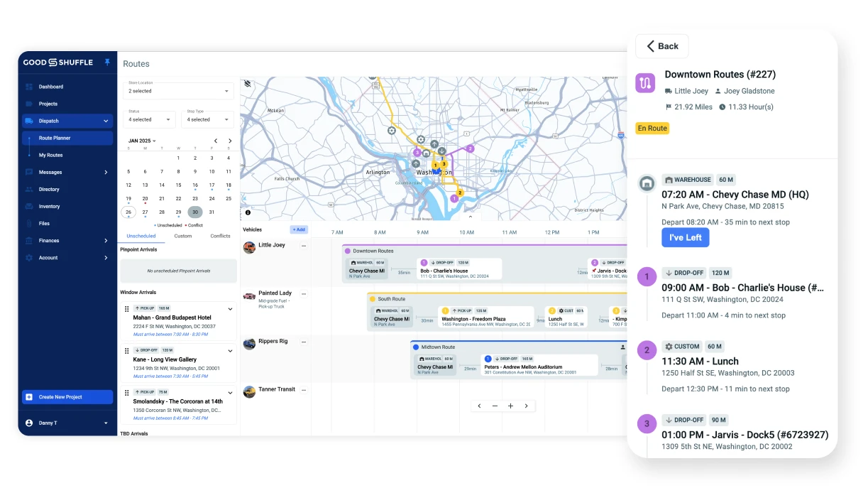Open the Dashboard from the sidebar
868x488 pixels.
tap(50, 87)
